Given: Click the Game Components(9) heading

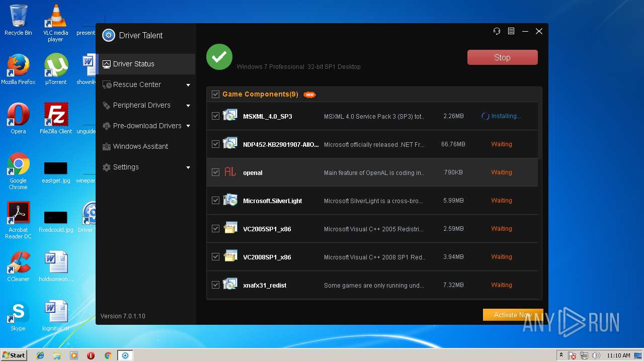Looking at the screenshot, I should [260, 94].
